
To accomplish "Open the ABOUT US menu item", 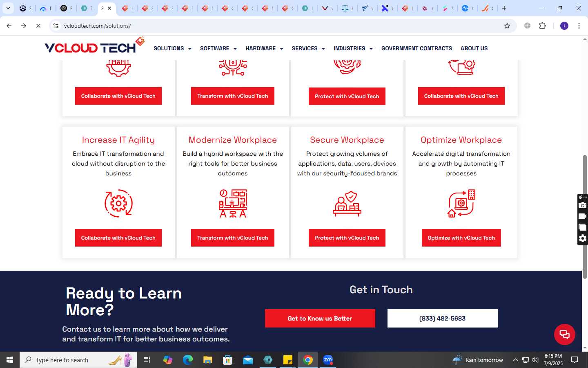I will pyautogui.click(x=474, y=48).
